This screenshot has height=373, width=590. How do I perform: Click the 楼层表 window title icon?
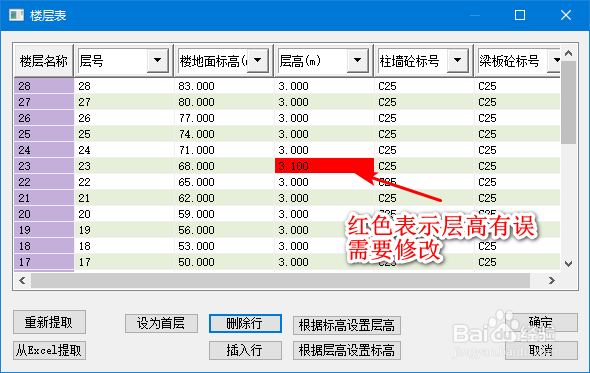point(16,15)
